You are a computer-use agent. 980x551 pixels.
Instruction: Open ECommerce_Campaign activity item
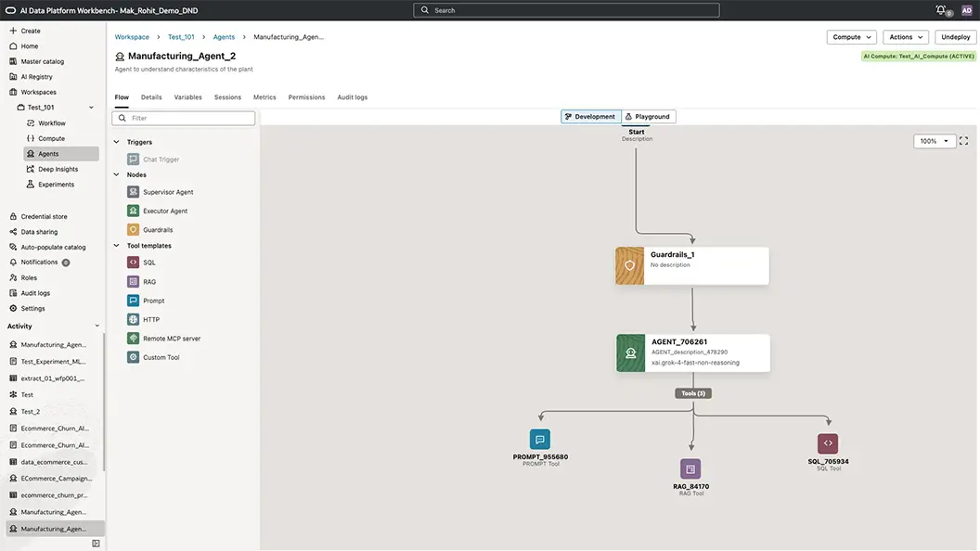point(56,479)
